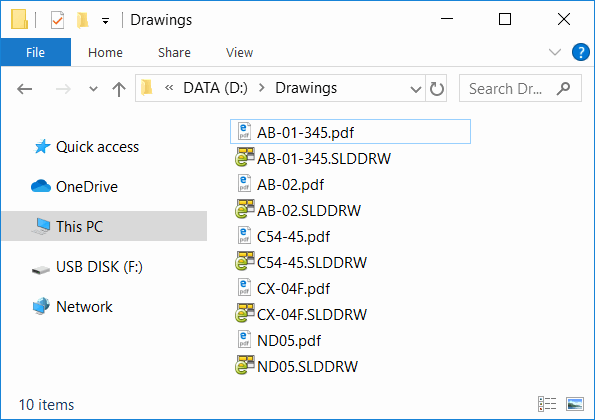Image resolution: width=595 pixels, height=420 pixels.
Task: Go up one folder level
Action: click(x=119, y=89)
